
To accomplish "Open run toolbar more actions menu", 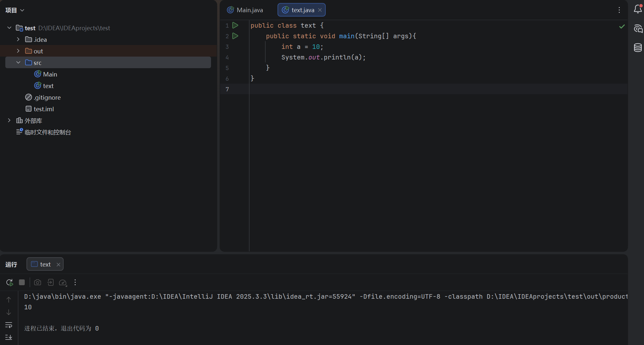I will 75,282.
